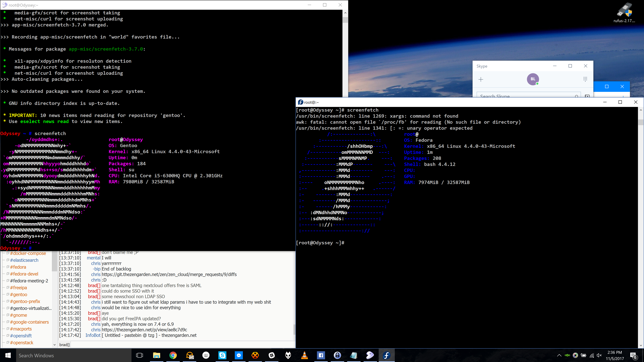Open the BL profile avatar in Skype
This screenshot has width=644, height=362.
tap(533, 79)
